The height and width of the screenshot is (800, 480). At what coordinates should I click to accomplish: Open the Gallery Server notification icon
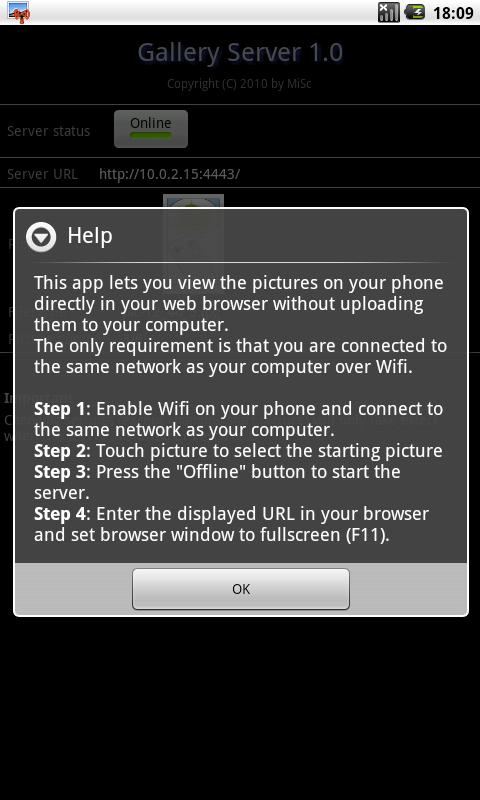18,12
